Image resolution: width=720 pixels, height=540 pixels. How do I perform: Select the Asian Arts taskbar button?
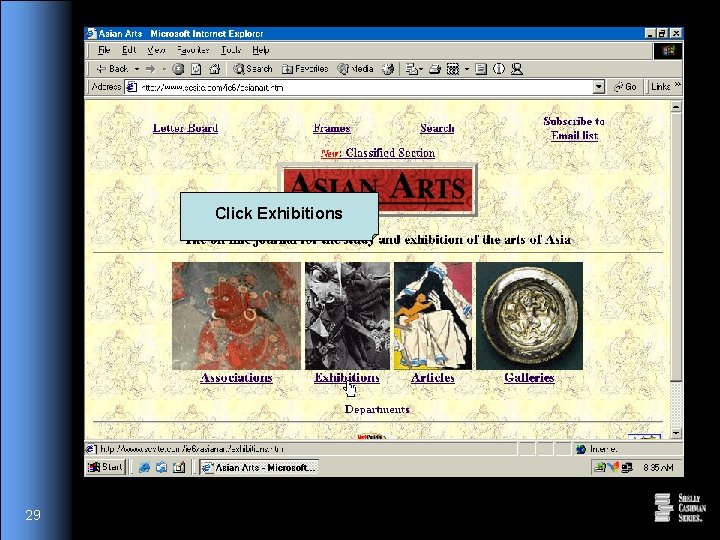click(x=259, y=467)
